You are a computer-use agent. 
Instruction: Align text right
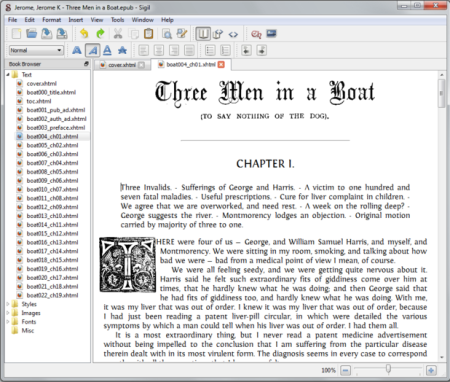click(x=174, y=50)
